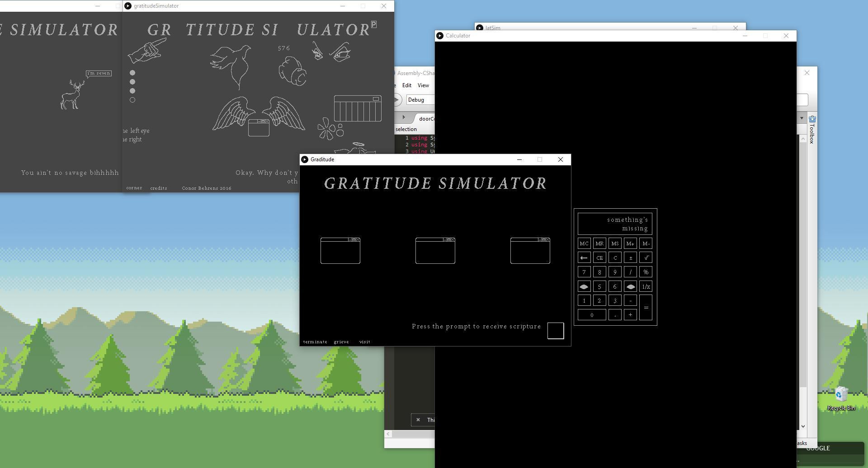The width and height of the screenshot is (868, 468).
Task: Click the deer saying "i'm seven"
Action: pos(73,95)
